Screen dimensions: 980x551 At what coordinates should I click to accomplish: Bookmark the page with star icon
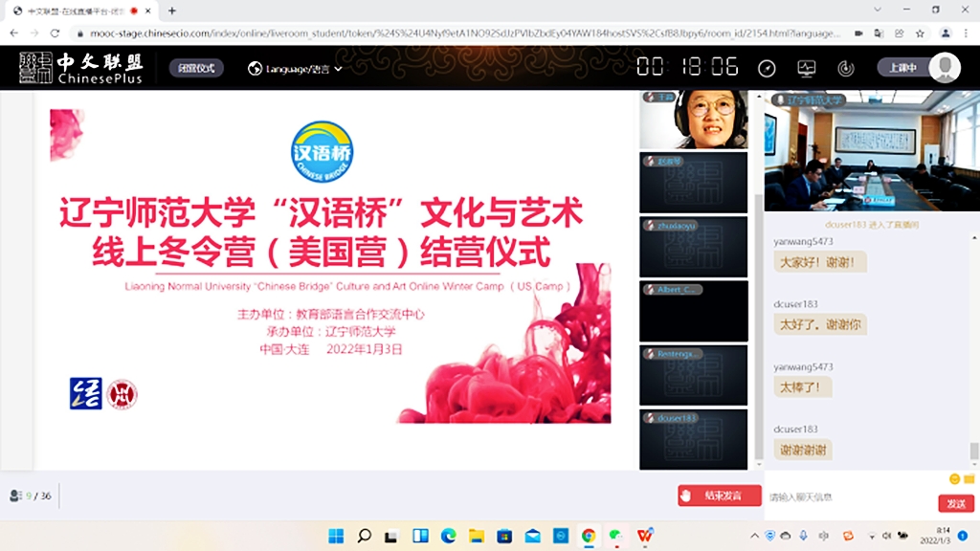coord(920,33)
